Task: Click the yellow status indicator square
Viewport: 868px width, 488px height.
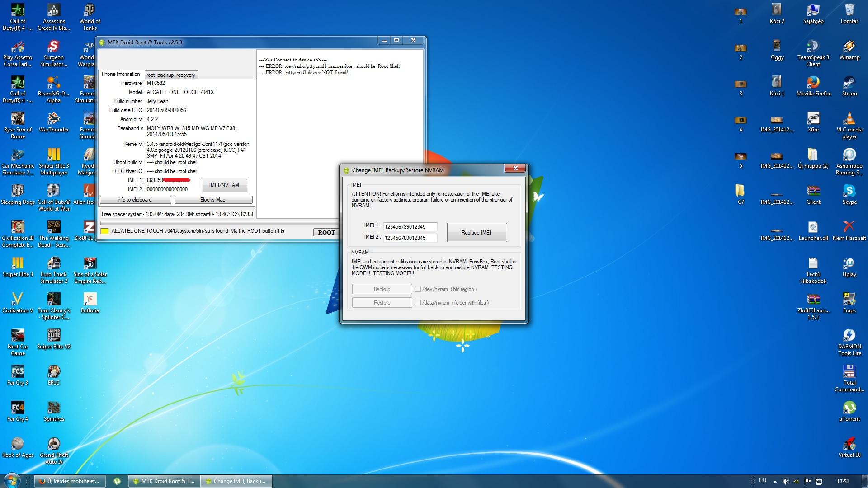Action: [x=104, y=231]
